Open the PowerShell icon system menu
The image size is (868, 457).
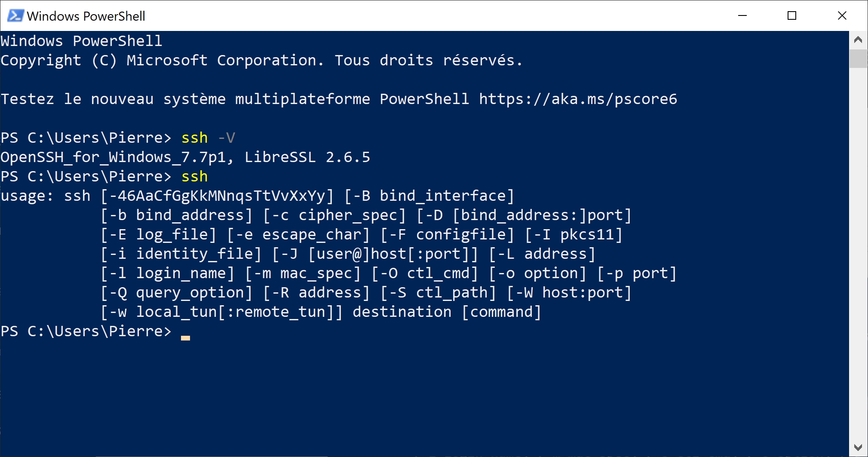(15, 16)
